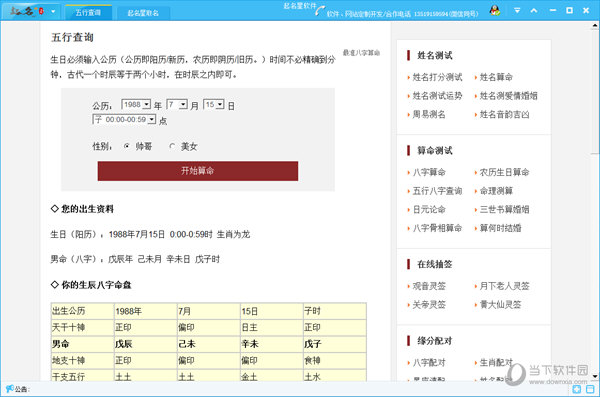
Task: Click the scrollbar up arrow
Action: click(595, 26)
